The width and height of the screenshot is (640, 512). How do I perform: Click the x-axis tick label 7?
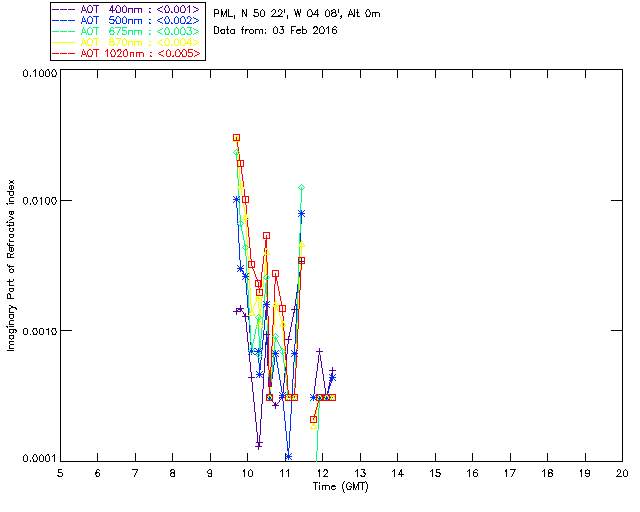pyautogui.click(x=135, y=473)
